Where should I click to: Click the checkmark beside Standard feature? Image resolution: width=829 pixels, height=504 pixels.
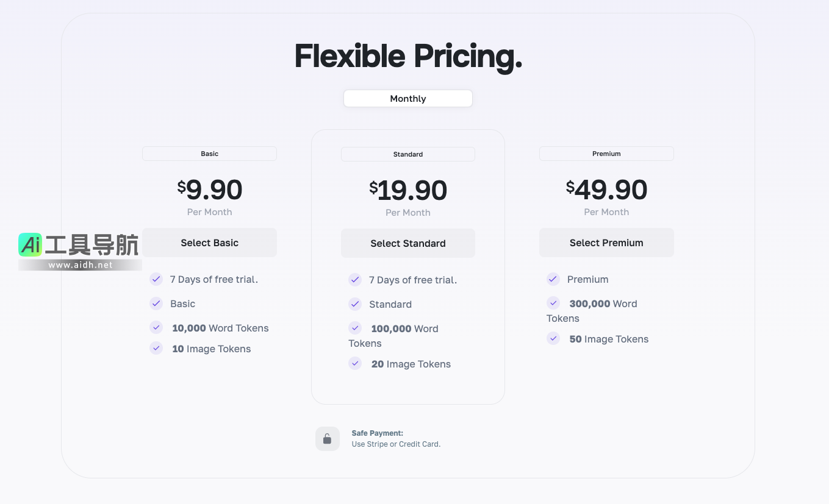355,304
